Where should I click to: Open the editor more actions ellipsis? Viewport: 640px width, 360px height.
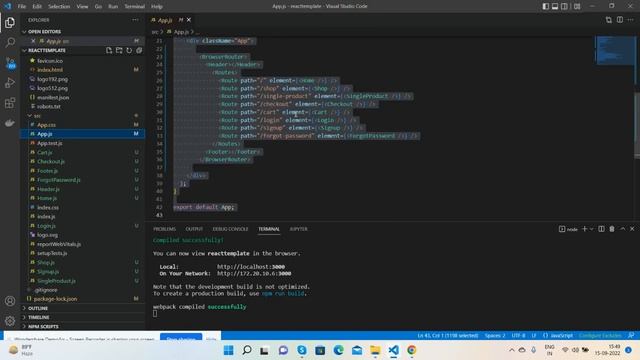click(x=631, y=20)
